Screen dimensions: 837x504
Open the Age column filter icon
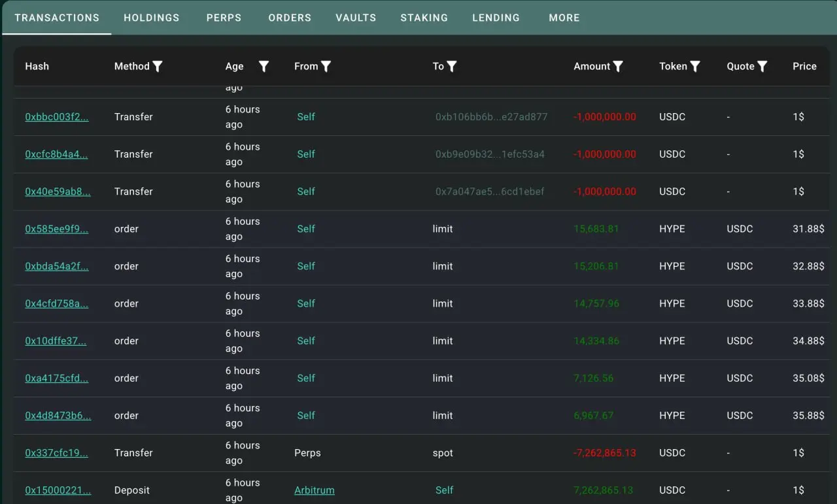(x=264, y=66)
